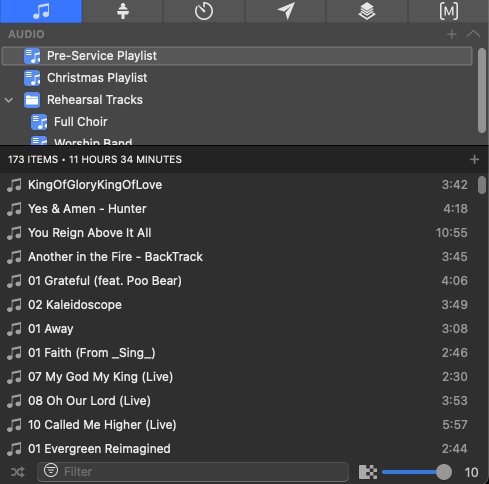The width and height of the screenshot is (489, 484).
Task: Toggle shuffle playback
Action: [x=18, y=472]
